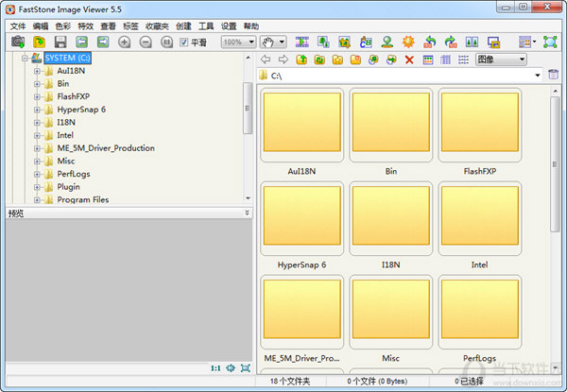Select ME_5M_Driver_Production in folder tree
Viewport: 567px width, 392px height.
(106, 148)
